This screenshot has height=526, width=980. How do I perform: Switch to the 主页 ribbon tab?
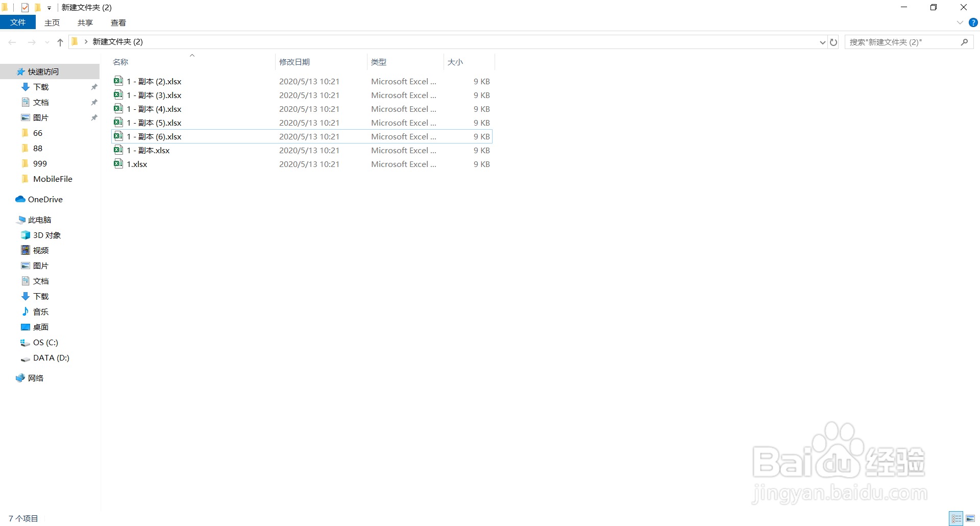point(52,22)
